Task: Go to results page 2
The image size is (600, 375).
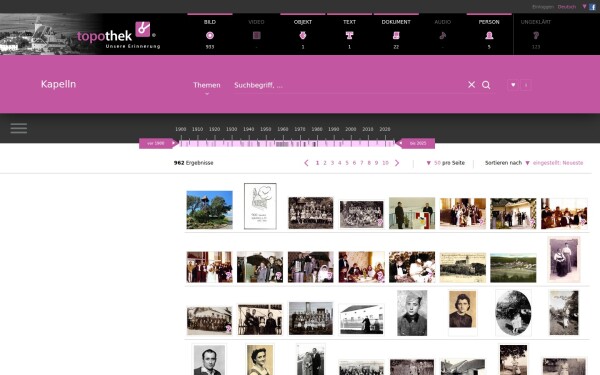Action: 325,163
